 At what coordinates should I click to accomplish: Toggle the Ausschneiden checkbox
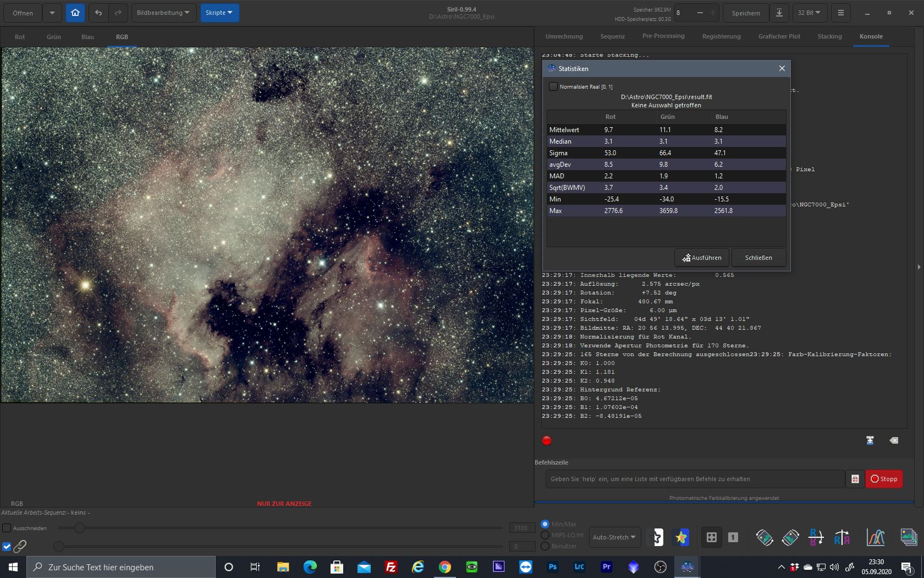(x=7, y=528)
